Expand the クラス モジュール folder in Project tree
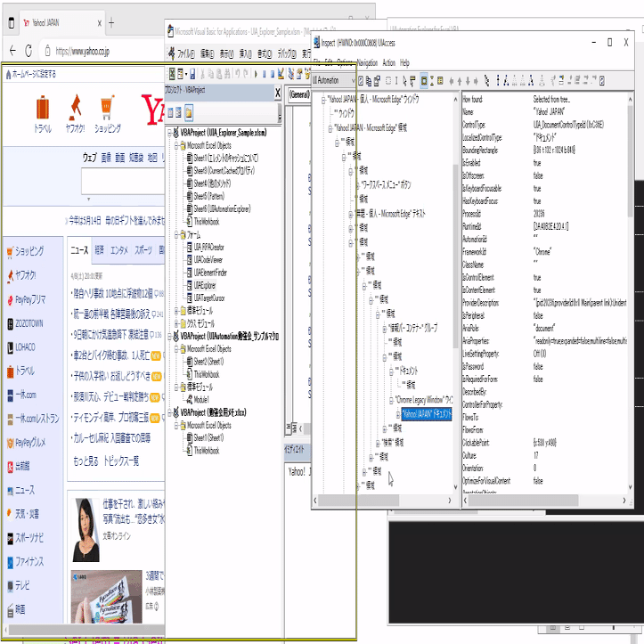Image resolution: width=644 pixels, height=644 pixels. [176, 323]
